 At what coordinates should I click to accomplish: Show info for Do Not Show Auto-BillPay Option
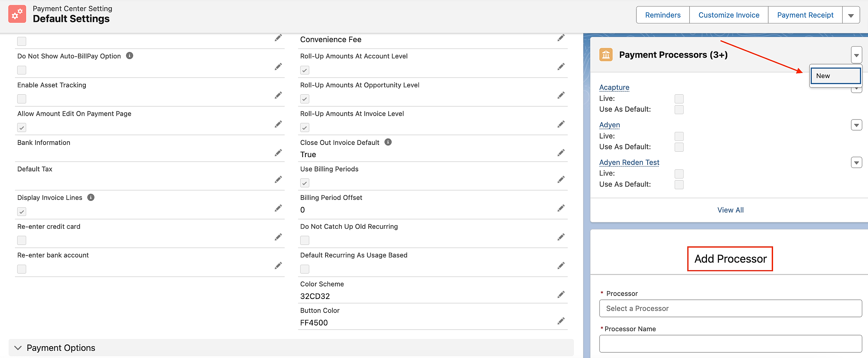coord(130,56)
